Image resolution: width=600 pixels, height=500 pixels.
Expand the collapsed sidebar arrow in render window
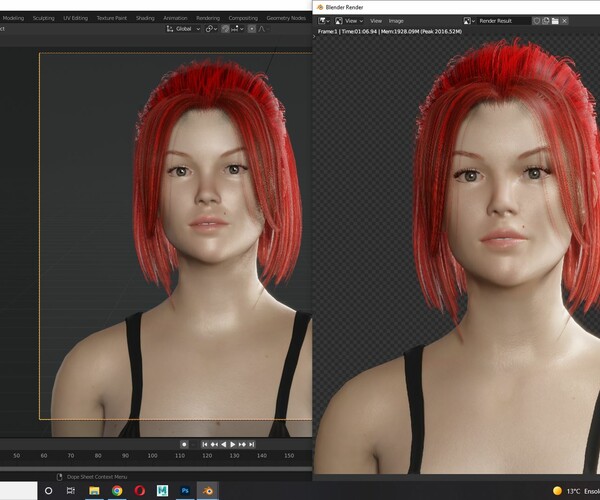click(x=314, y=36)
